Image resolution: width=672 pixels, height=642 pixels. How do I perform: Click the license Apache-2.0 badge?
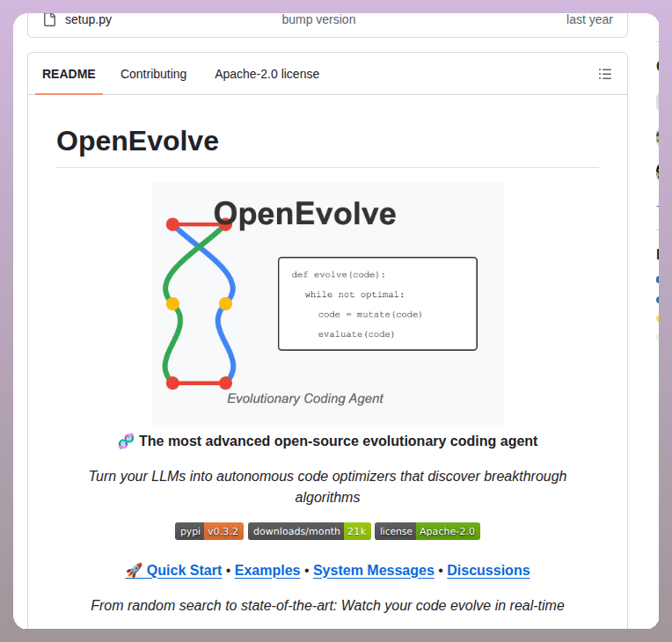click(x=427, y=531)
